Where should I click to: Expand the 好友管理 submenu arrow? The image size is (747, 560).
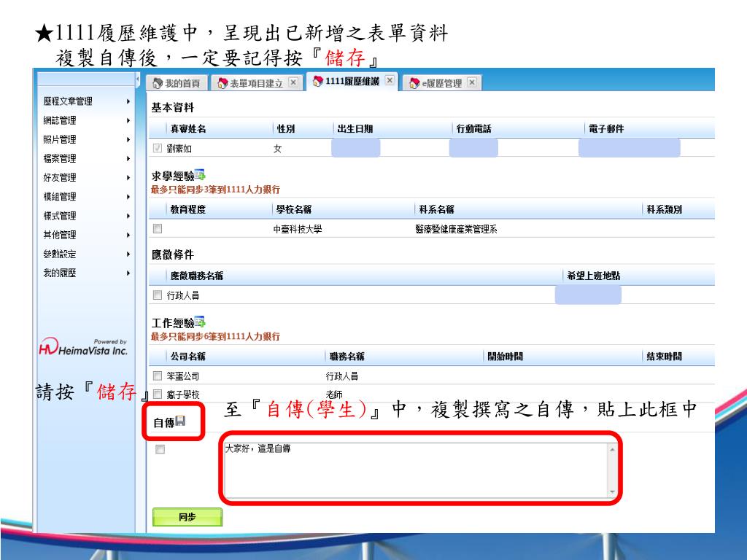pyautogui.click(x=128, y=178)
